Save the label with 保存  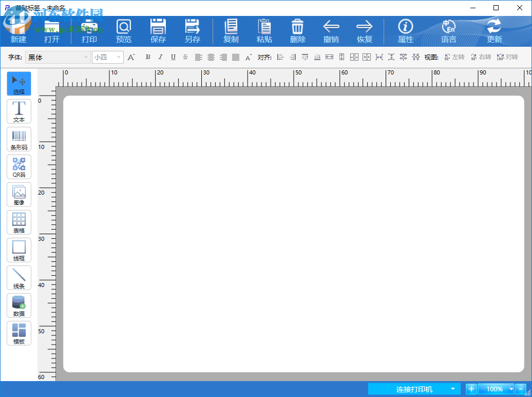tap(158, 31)
